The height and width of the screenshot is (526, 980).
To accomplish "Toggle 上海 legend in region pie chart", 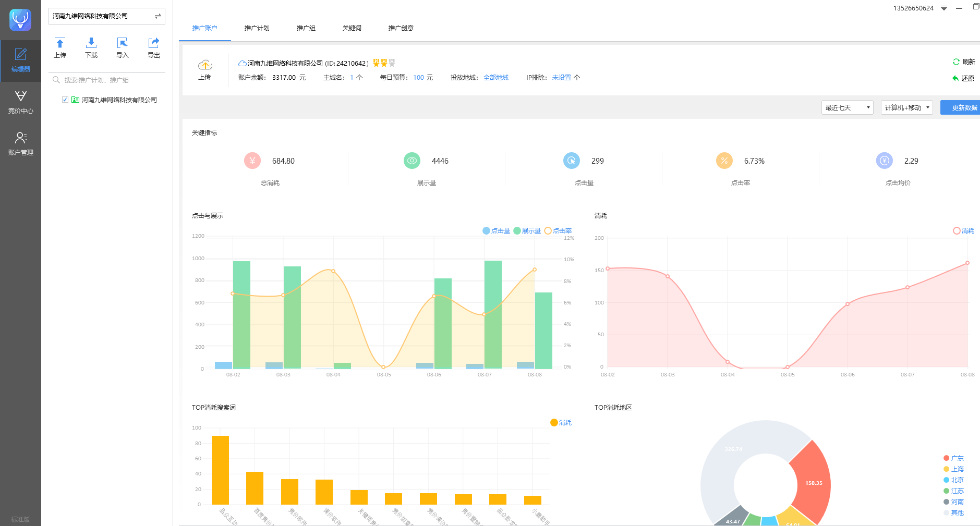I will [953, 469].
